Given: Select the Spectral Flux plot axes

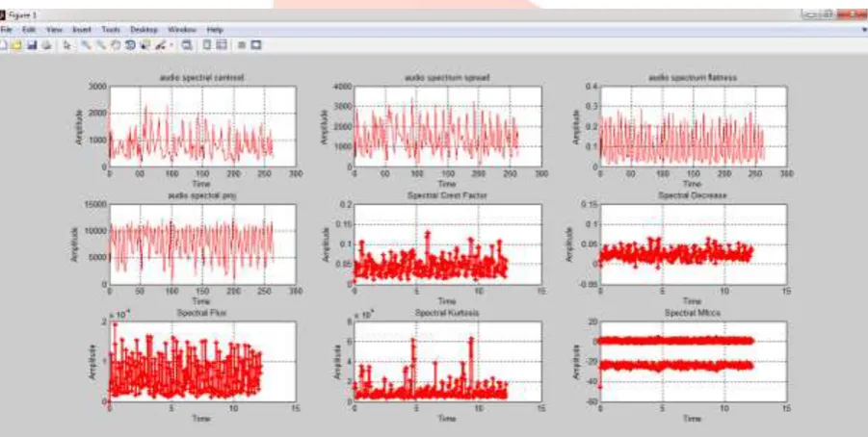Looking at the screenshot, I should tap(202, 361).
